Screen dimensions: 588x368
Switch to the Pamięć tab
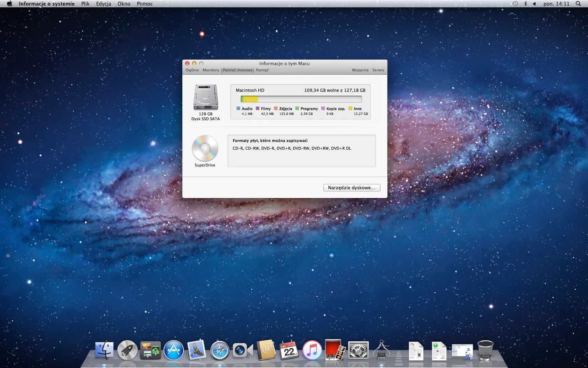262,70
